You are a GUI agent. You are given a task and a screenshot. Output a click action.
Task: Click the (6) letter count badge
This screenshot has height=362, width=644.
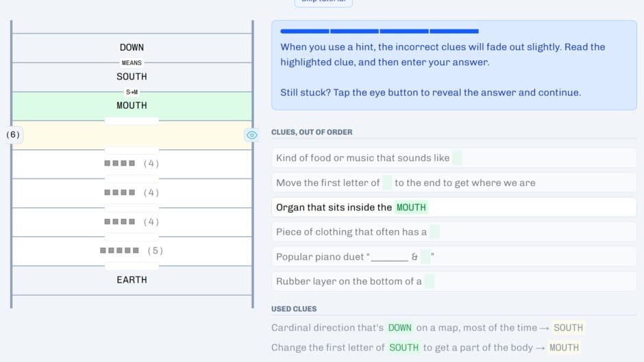(x=13, y=135)
